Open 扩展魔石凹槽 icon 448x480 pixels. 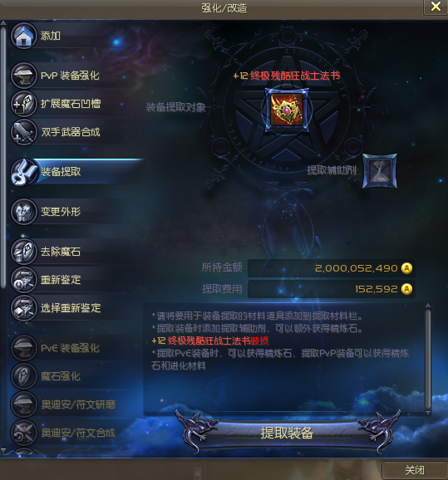click(23, 104)
